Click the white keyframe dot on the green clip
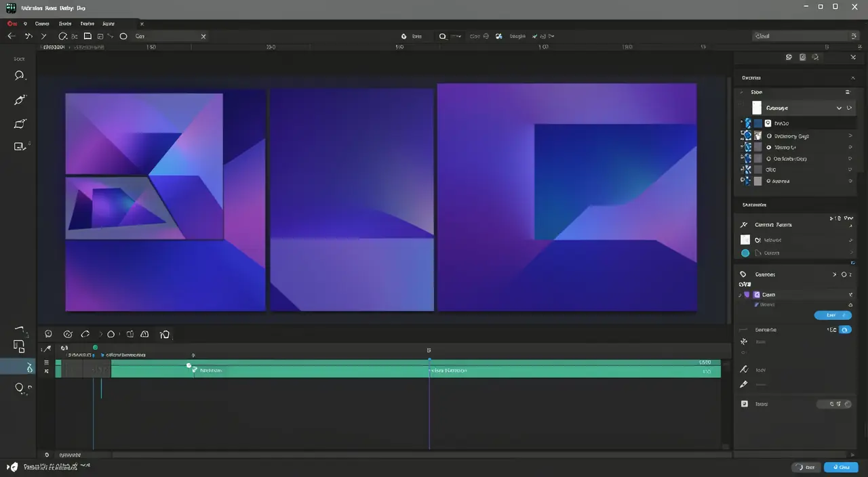868x477 pixels. 189,366
